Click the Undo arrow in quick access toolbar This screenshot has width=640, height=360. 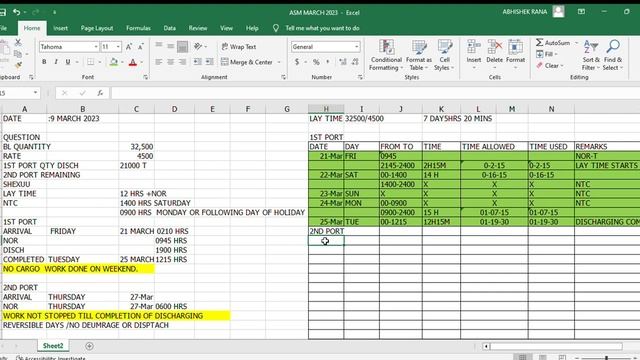coord(16,12)
